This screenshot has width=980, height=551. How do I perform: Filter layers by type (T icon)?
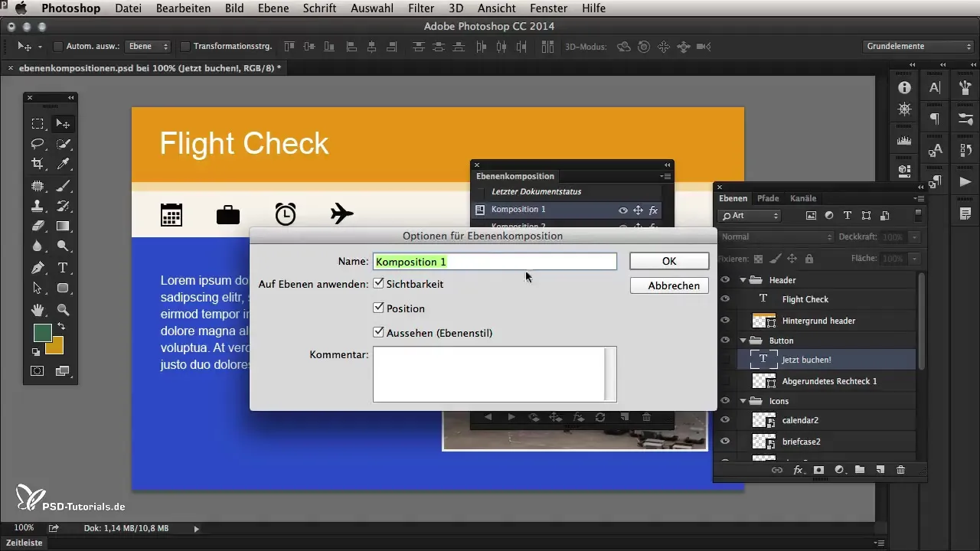[x=848, y=216]
